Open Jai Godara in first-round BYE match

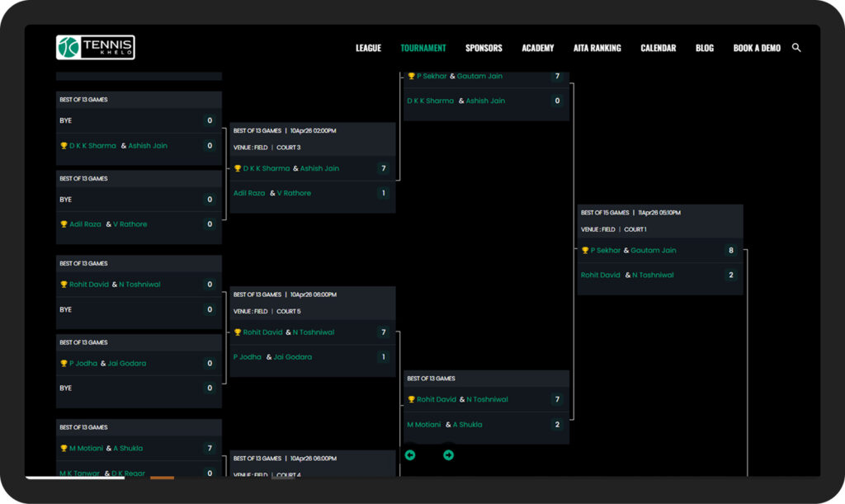click(126, 363)
